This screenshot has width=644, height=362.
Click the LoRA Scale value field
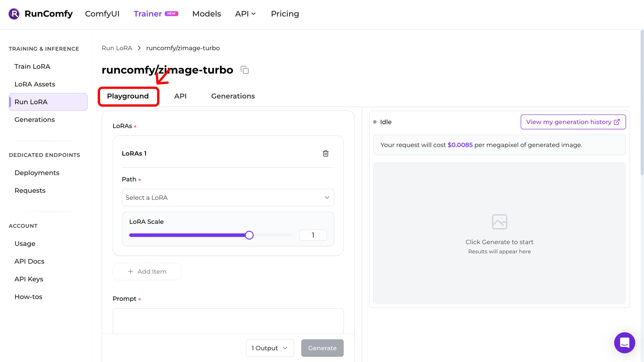[313, 235]
